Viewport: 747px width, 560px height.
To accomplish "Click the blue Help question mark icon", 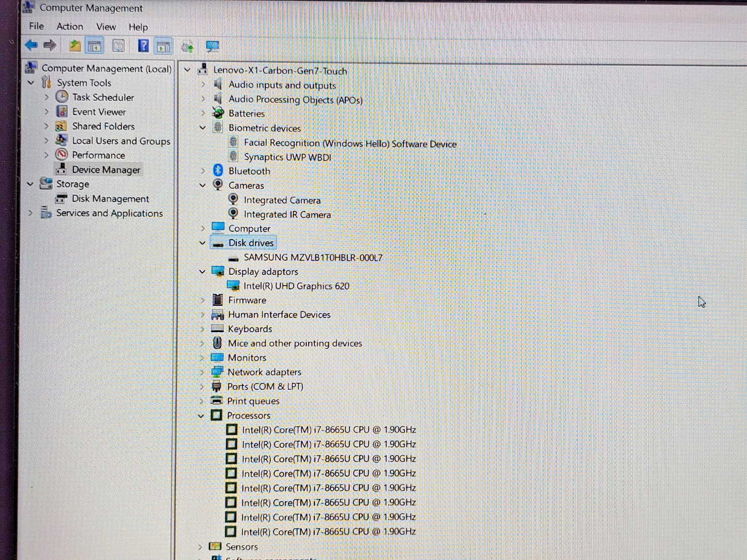I will (x=143, y=46).
